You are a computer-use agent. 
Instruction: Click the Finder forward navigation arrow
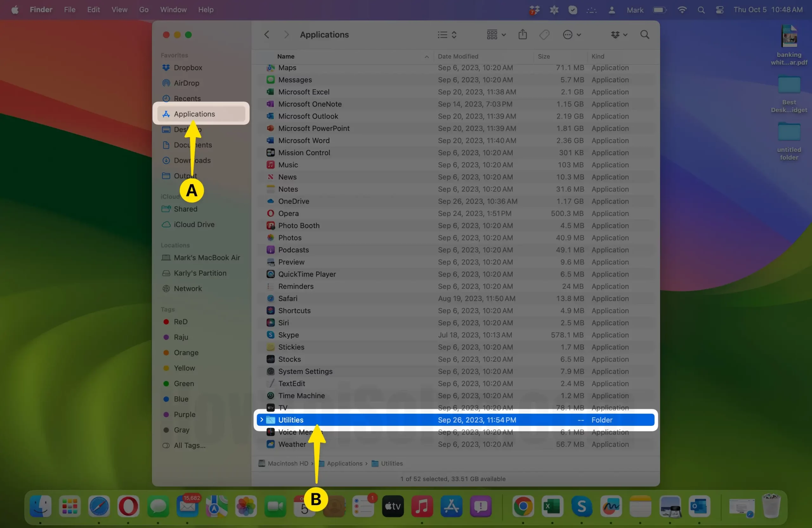pyautogui.click(x=286, y=35)
